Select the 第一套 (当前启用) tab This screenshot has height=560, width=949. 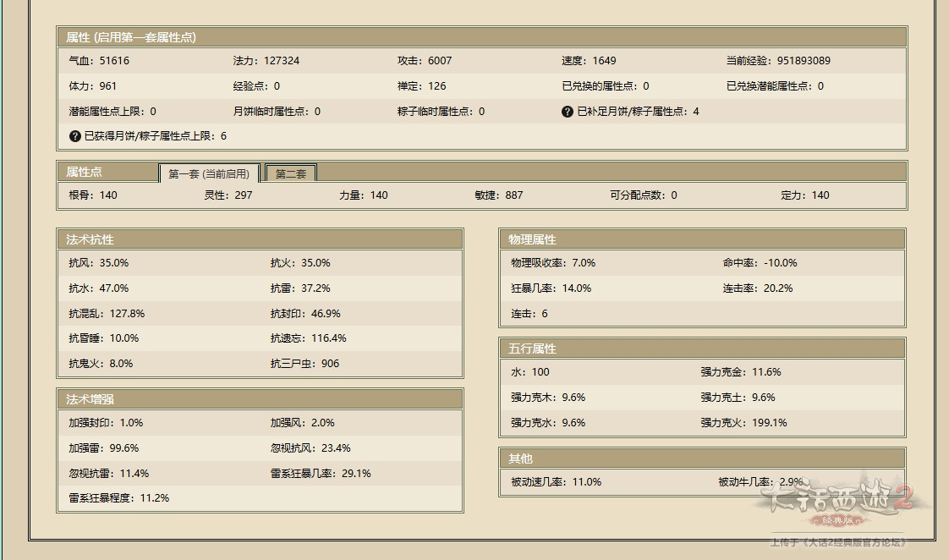(209, 173)
